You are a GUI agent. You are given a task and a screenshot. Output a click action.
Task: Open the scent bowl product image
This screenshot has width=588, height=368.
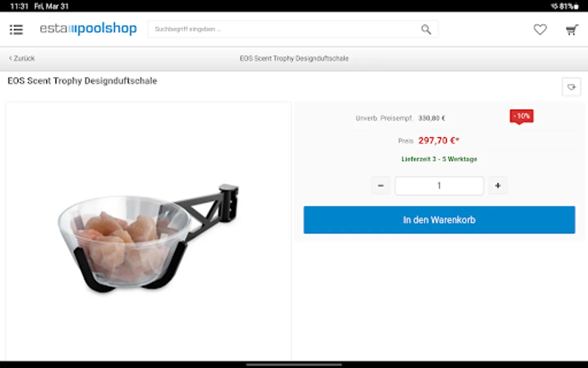coord(149,239)
